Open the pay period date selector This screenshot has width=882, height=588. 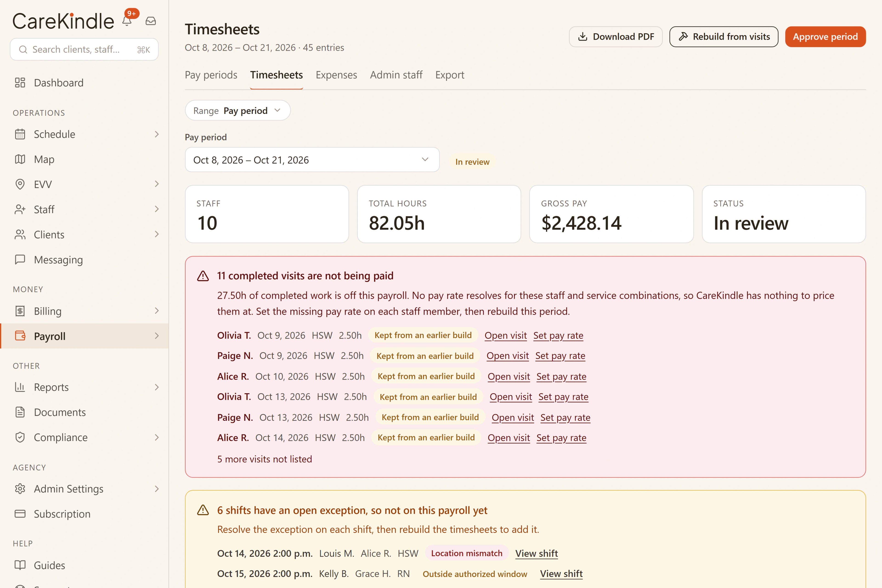(312, 160)
